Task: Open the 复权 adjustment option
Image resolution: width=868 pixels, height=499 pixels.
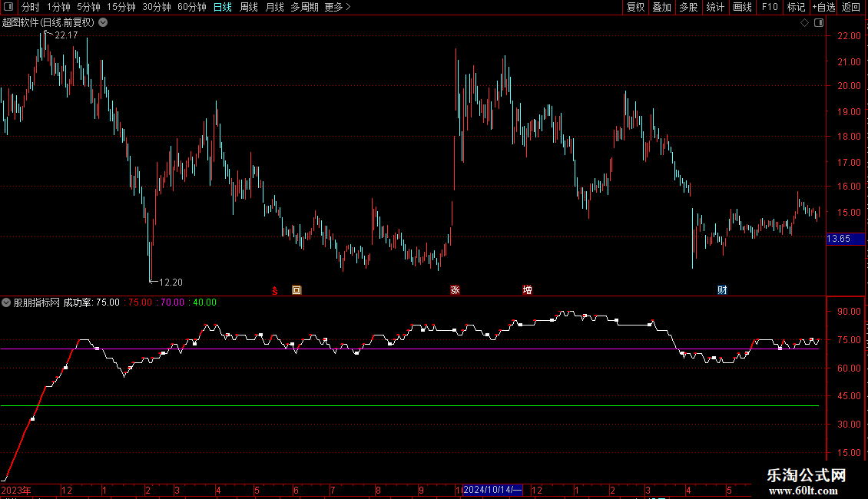Action: 635,7
